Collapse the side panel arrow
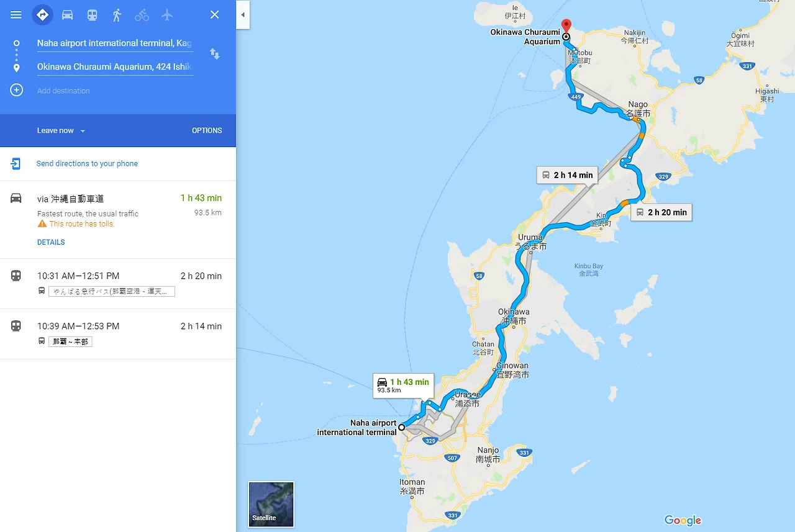 pos(243,15)
